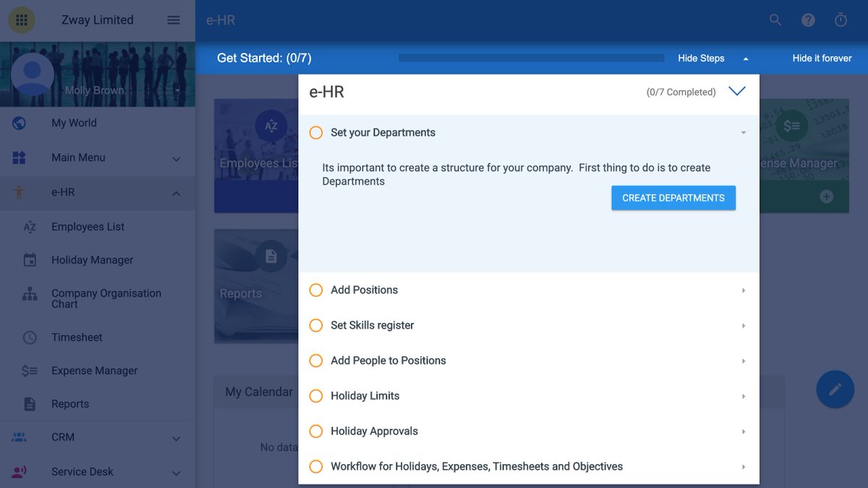This screenshot has height=488, width=868.
Task: Click the e-HR person icon
Action: coord(20,193)
